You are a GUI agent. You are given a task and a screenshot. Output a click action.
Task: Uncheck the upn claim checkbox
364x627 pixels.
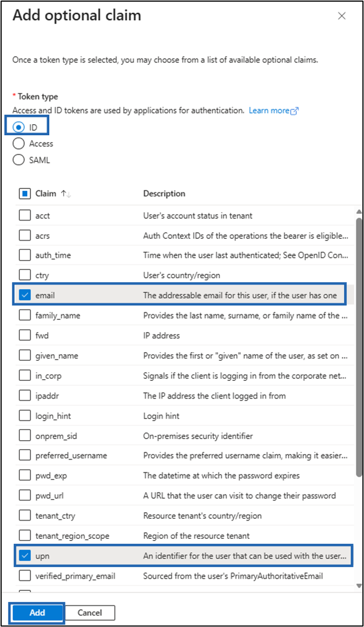tap(25, 556)
